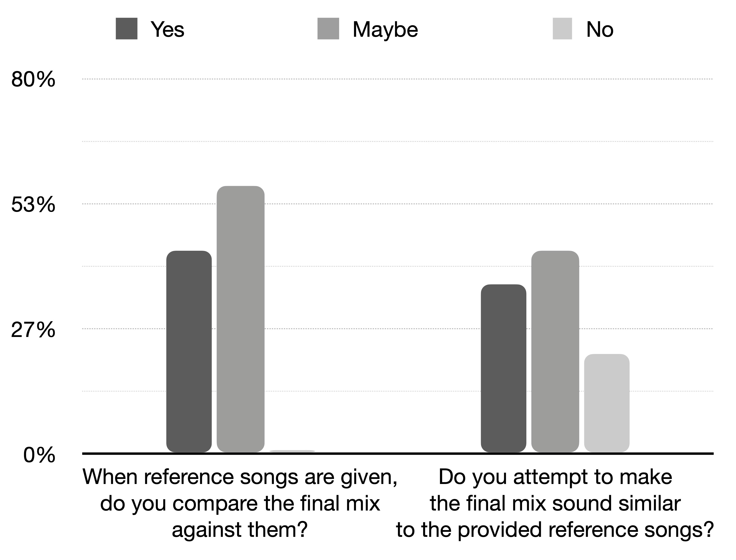Select the No bar for making mix sound similar

coord(607,403)
